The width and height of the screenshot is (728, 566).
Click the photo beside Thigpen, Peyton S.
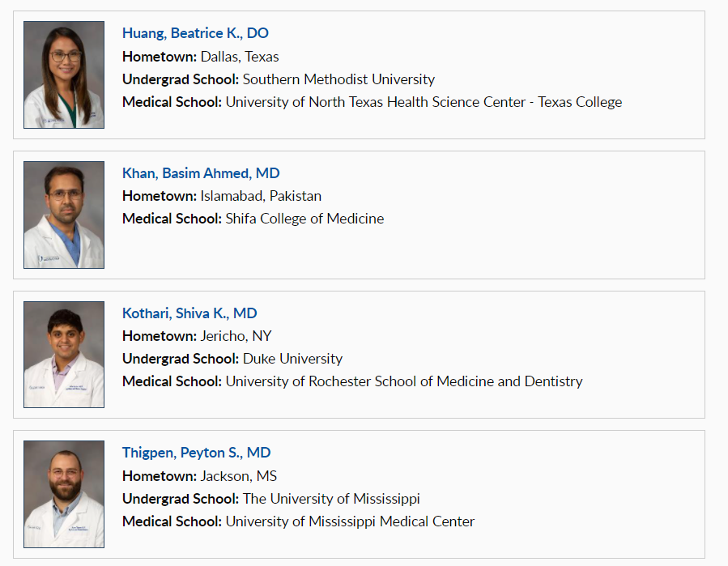[x=64, y=494]
